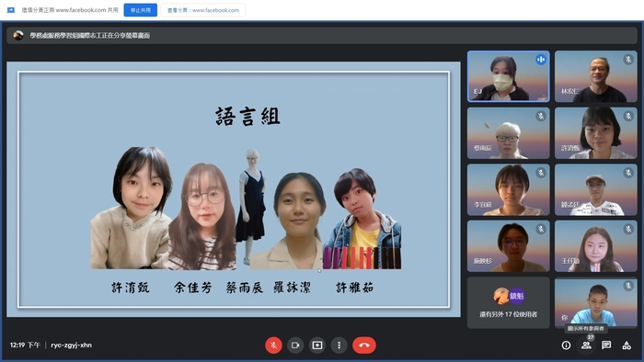Image resolution: width=644 pixels, height=362 pixels.
Task: Open the chat messages panel icon
Action: point(606,345)
